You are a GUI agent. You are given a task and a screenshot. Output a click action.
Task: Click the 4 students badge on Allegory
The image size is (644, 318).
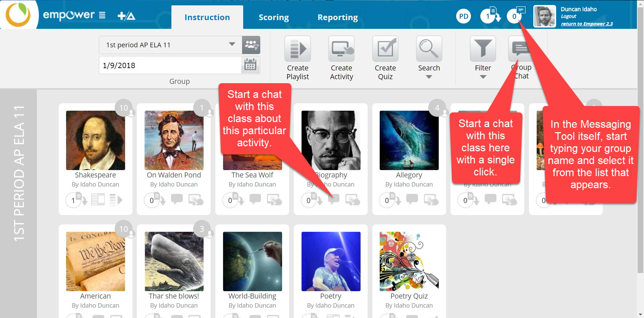(x=437, y=108)
